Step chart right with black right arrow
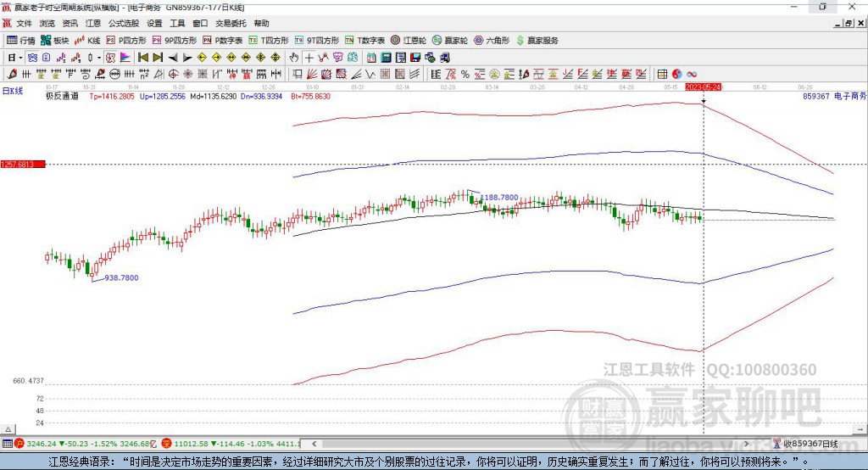 coord(187,58)
